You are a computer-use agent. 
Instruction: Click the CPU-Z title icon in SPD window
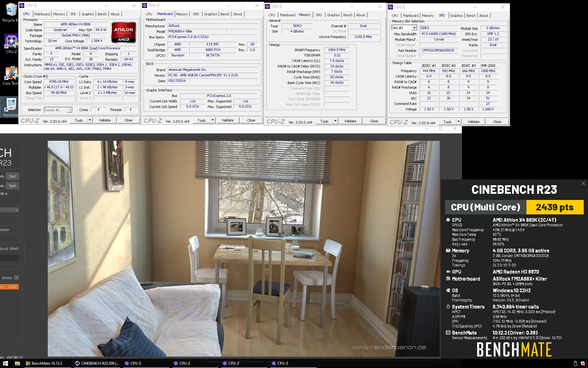pyautogui.click(x=390, y=7)
